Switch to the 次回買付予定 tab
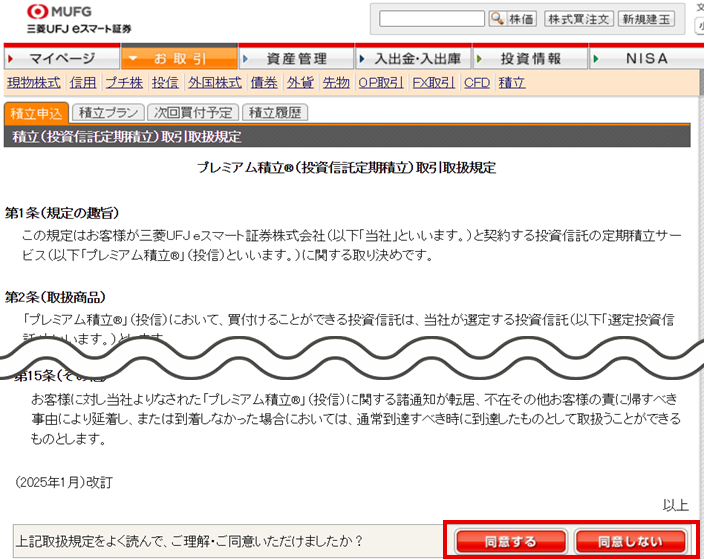This screenshot has height=559, width=704. [x=193, y=113]
